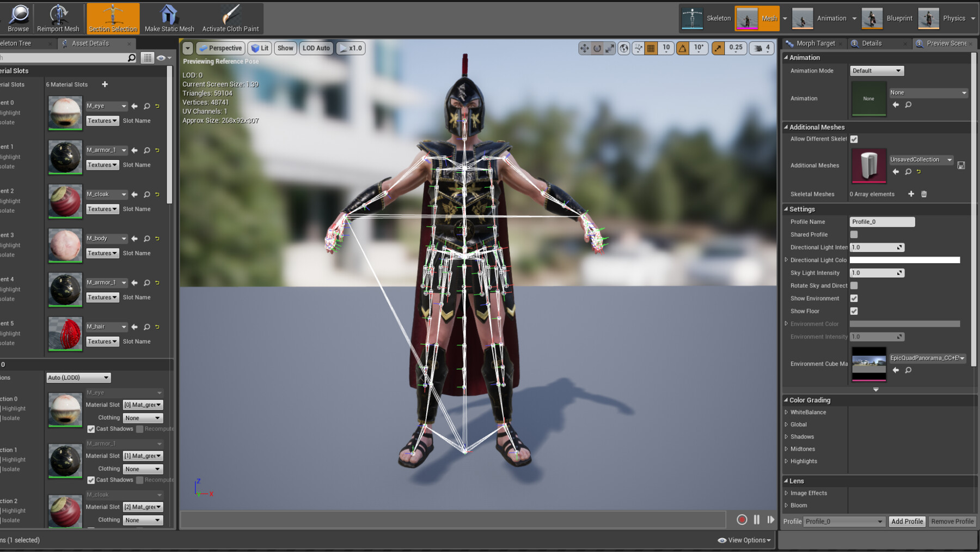Open the Animation Mode dropdown
980x552 pixels.
point(876,70)
